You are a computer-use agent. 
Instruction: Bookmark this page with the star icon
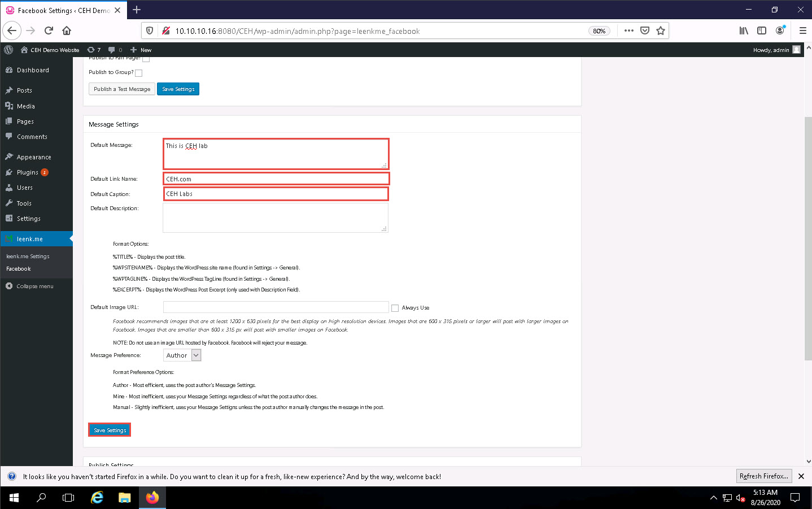[x=660, y=31]
